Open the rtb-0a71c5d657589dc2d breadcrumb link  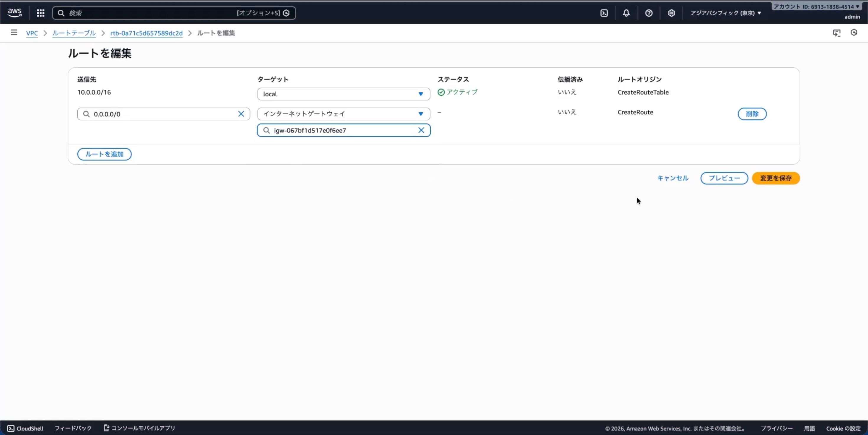(146, 33)
